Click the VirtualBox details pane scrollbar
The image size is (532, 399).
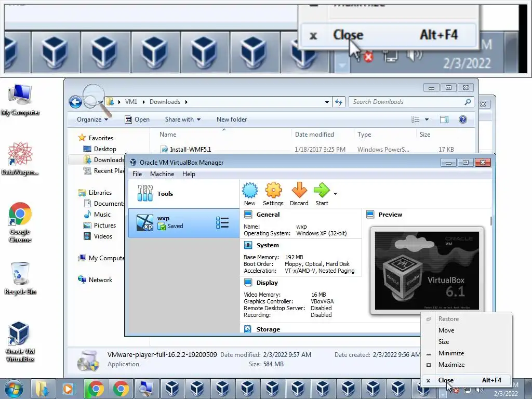tap(490, 220)
